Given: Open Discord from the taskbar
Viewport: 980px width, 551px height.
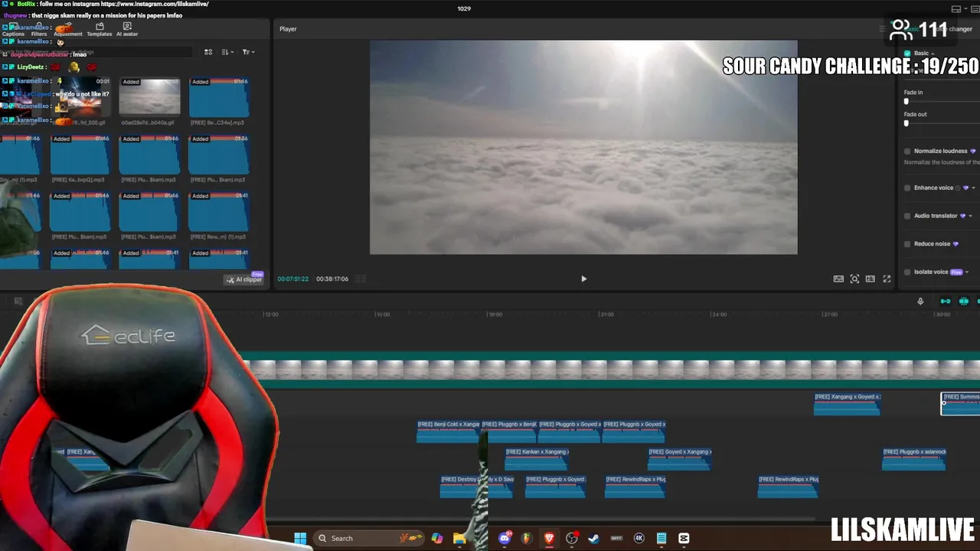Looking at the screenshot, I should [x=505, y=538].
